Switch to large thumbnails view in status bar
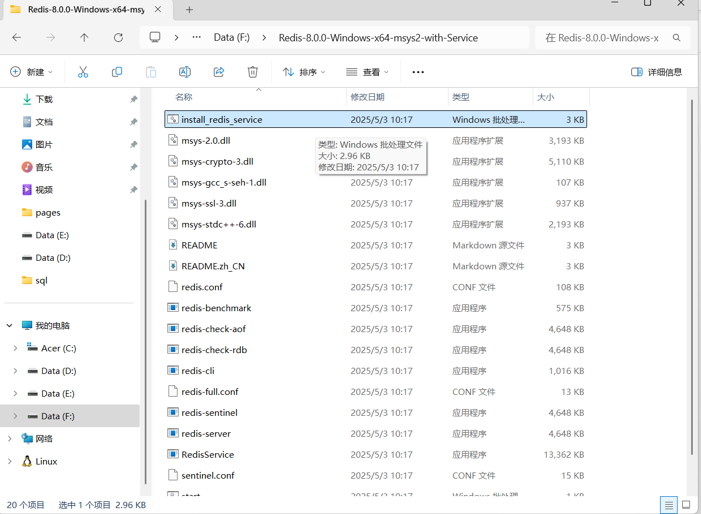The image size is (701, 514). pyautogui.click(x=686, y=505)
